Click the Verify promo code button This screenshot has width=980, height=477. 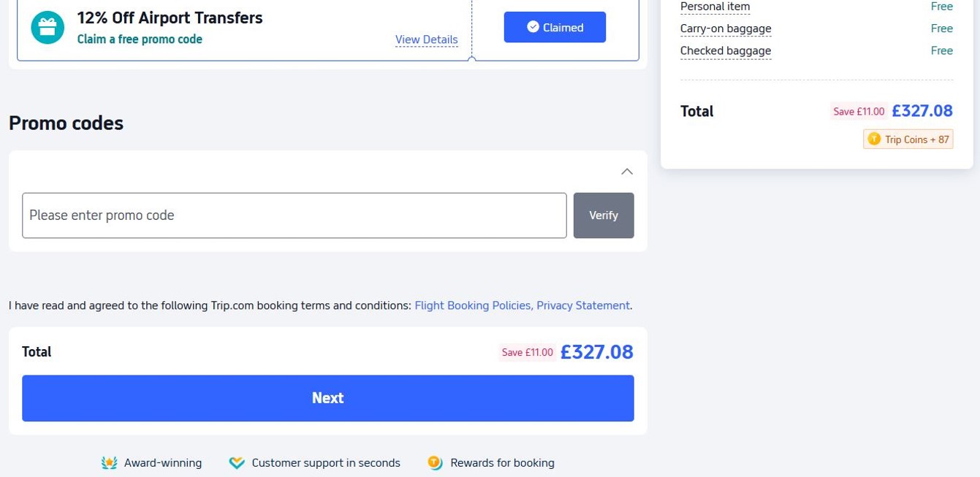(x=603, y=215)
